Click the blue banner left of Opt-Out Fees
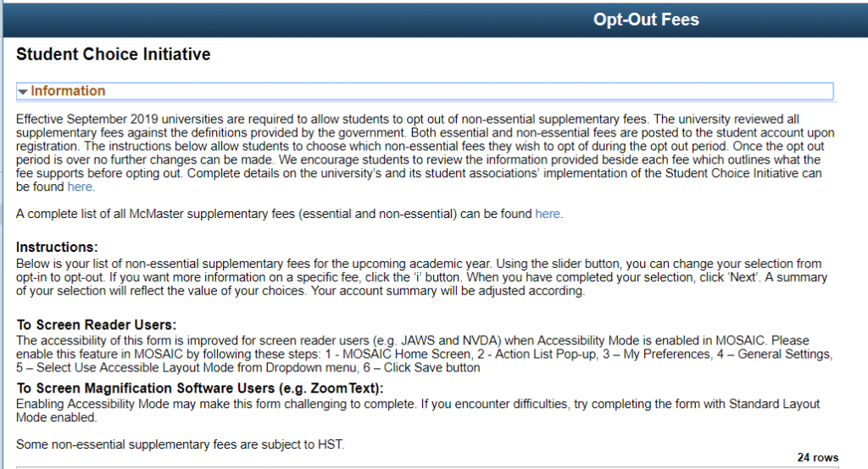The height and width of the screenshot is (469, 868). (254, 20)
